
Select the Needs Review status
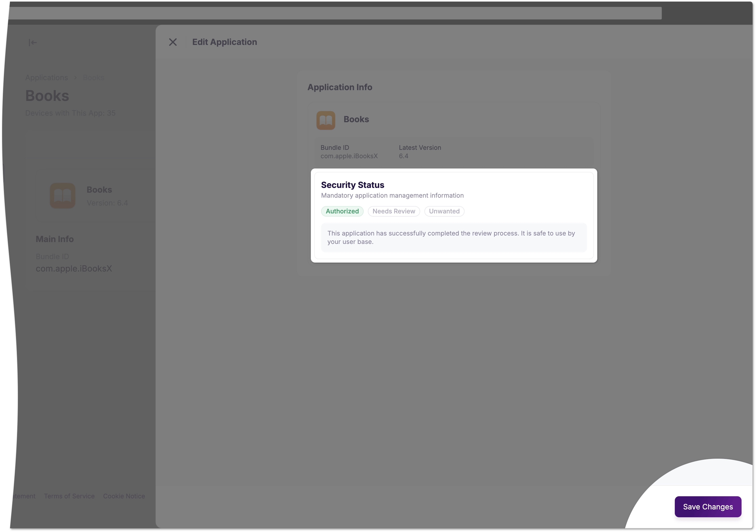pos(393,211)
